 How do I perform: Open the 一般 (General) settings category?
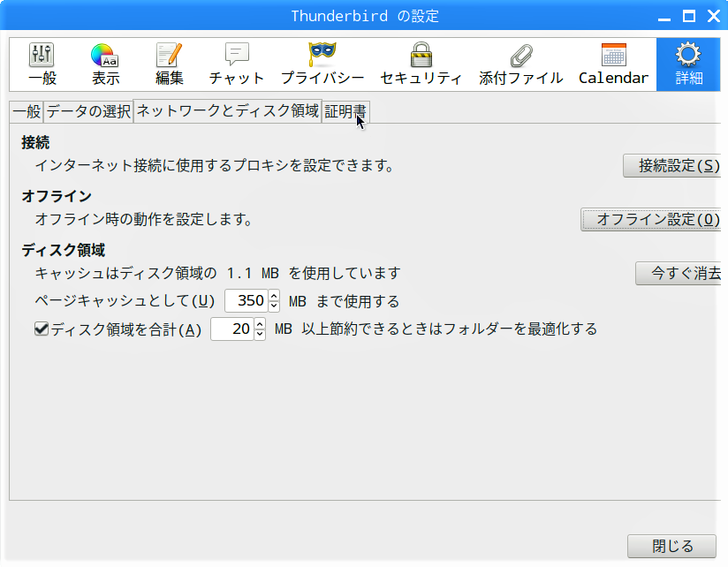coord(42,64)
